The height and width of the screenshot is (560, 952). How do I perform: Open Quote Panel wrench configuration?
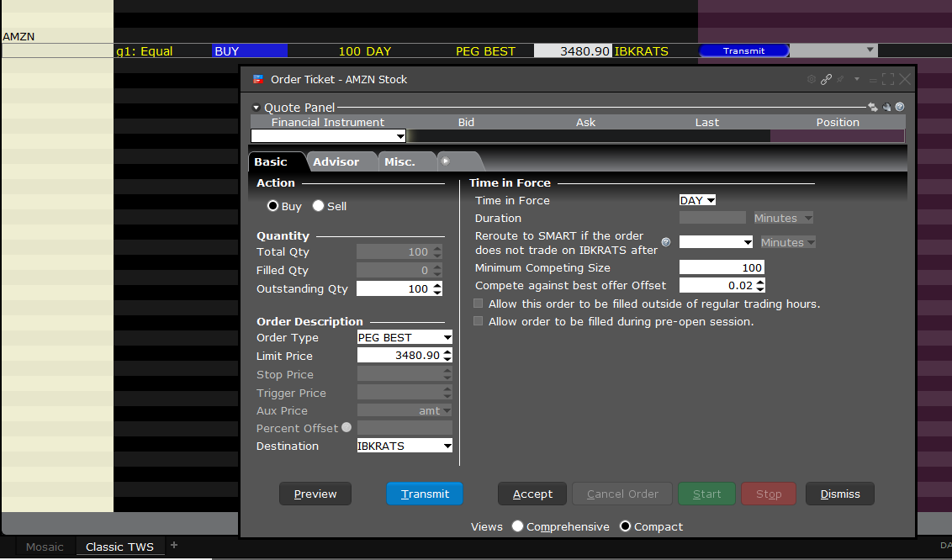coord(886,108)
